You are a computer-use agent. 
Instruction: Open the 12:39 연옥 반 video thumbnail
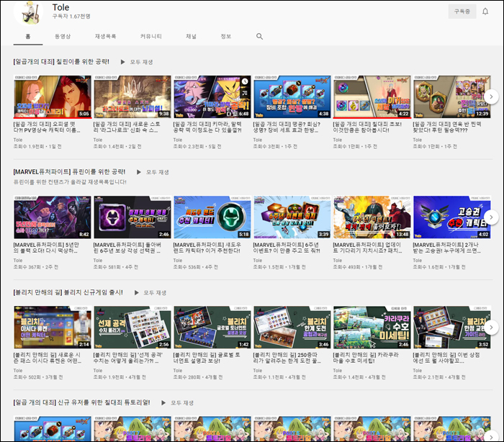click(452, 96)
